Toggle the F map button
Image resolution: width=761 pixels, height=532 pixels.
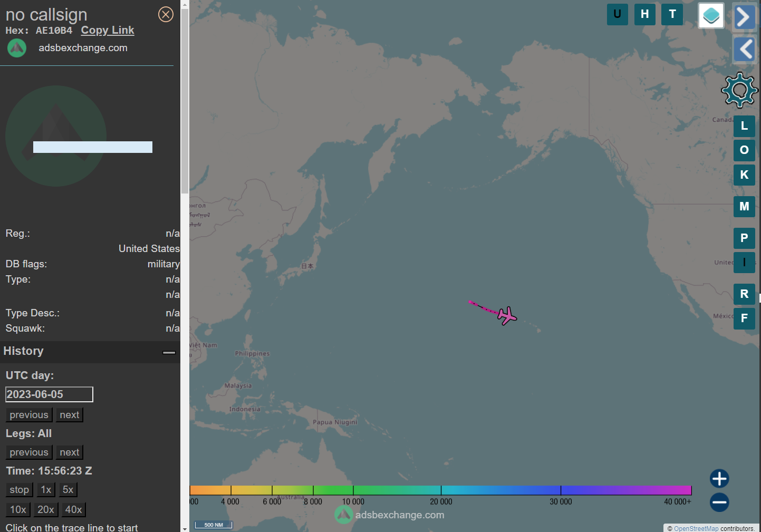click(x=744, y=318)
